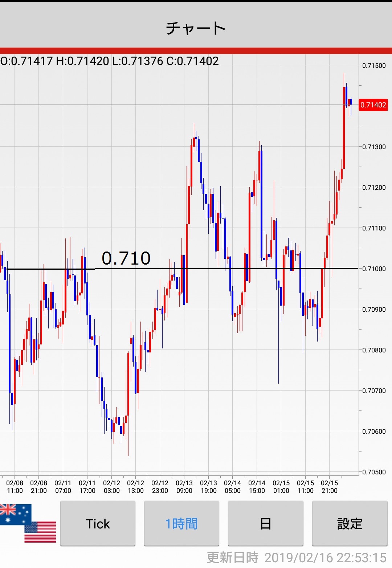The height and width of the screenshot is (568, 392).
Task: Switch to the Tick chart view
Action: click(x=98, y=523)
